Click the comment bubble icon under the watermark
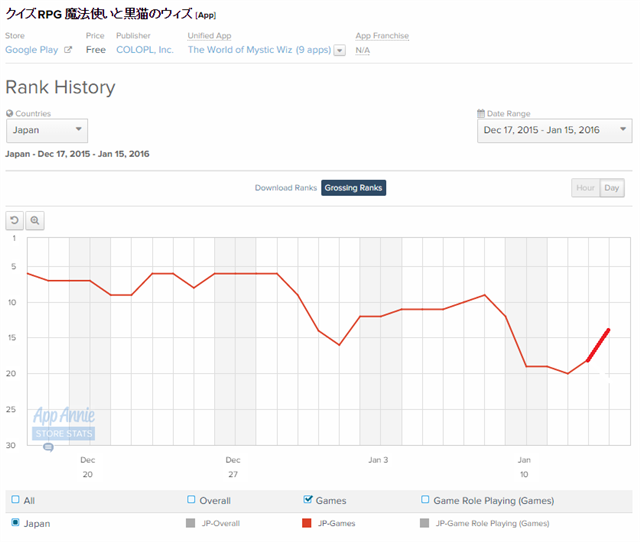This screenshot has width=640, height=542. (x=48, y=448)
